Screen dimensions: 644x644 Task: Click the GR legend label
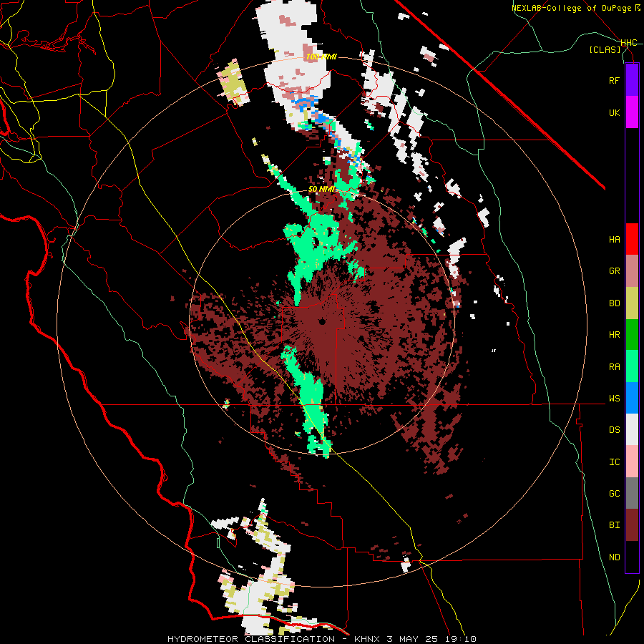[x=614, y=271]
